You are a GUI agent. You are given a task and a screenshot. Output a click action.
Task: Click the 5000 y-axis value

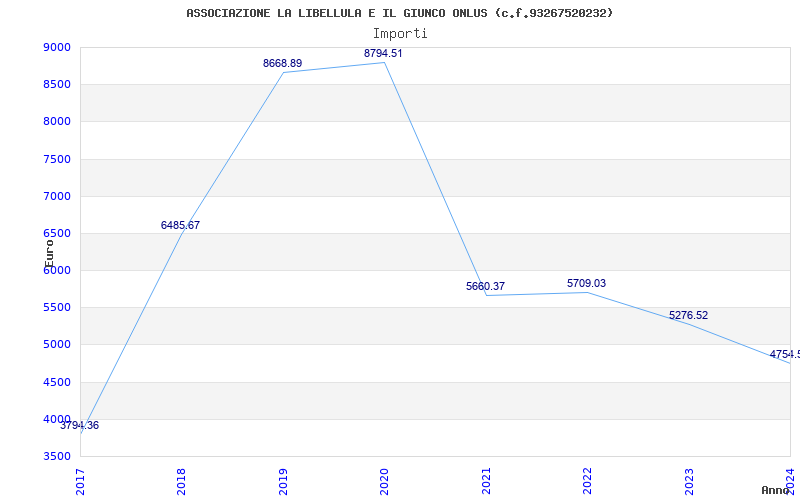click(x=57, y=345)
